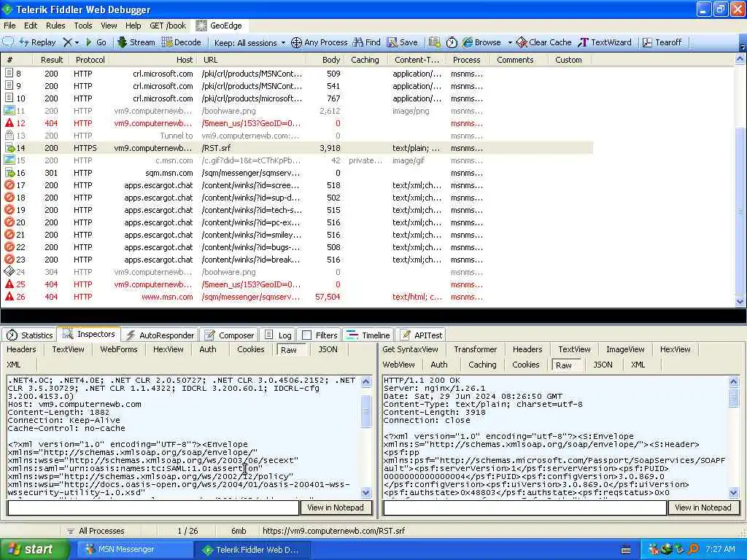Select request HexView inspector tab
747x560 pixels.
pos(169,349)
